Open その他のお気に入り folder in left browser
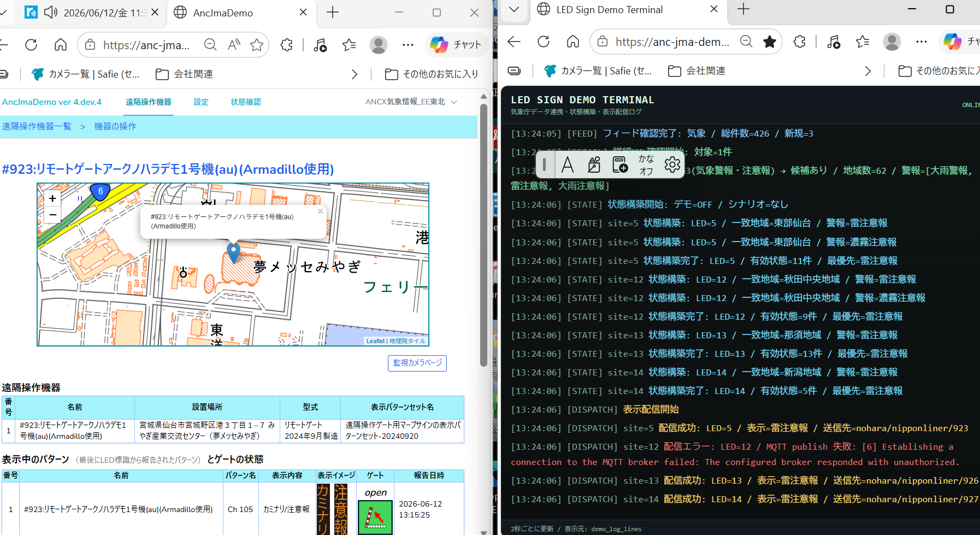This screenshot has height=535, width=980. [431, 74]
